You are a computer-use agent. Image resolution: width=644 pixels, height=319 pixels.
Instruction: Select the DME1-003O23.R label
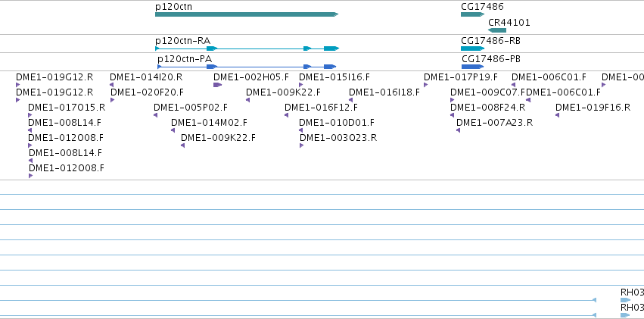click(338, 138)
